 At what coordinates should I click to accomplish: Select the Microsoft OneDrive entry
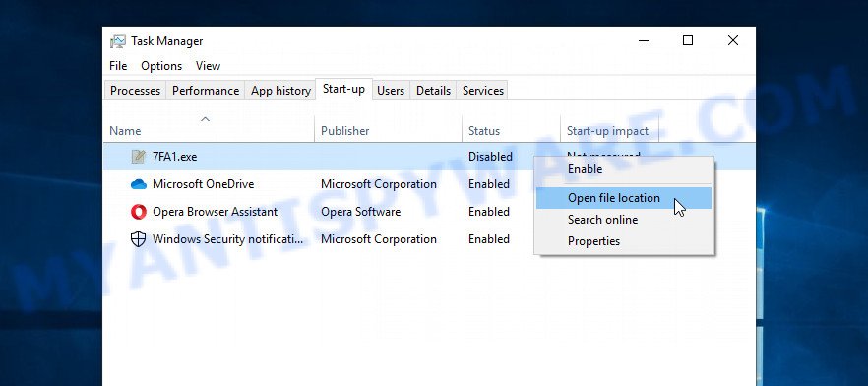tap(203, 184)
